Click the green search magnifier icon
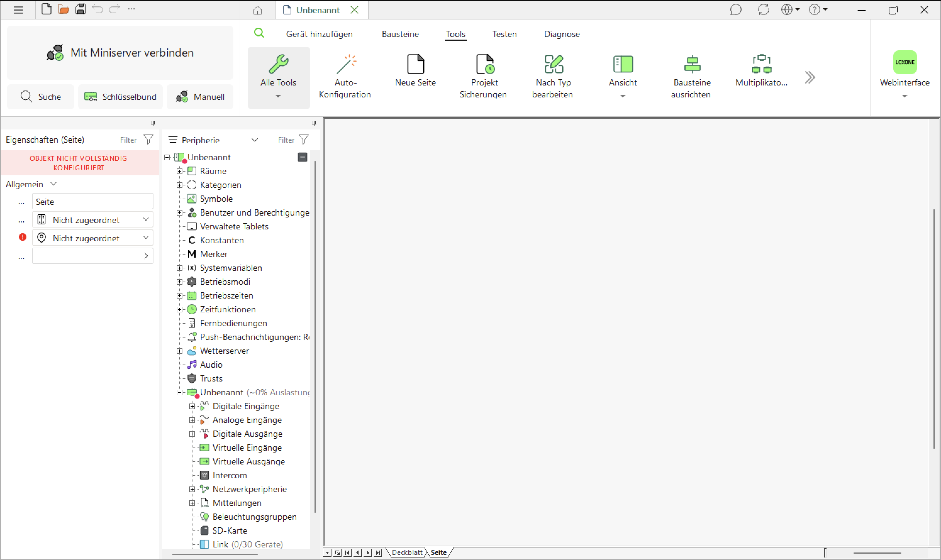The width and height of the screenshot is (941, 560). click(x=259, y=33)
